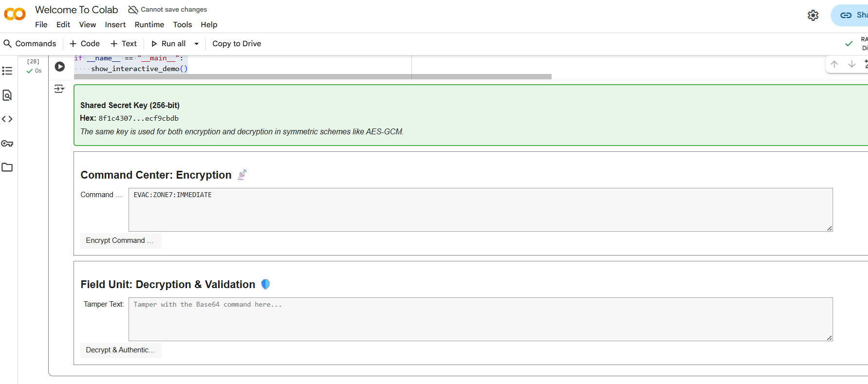
Task: Move cell down arrow
Action: (x=851, y=64)
